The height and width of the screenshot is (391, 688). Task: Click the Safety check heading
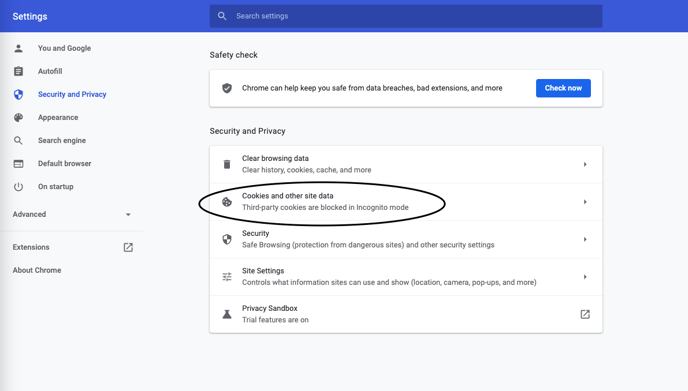(x=233, y=55)
